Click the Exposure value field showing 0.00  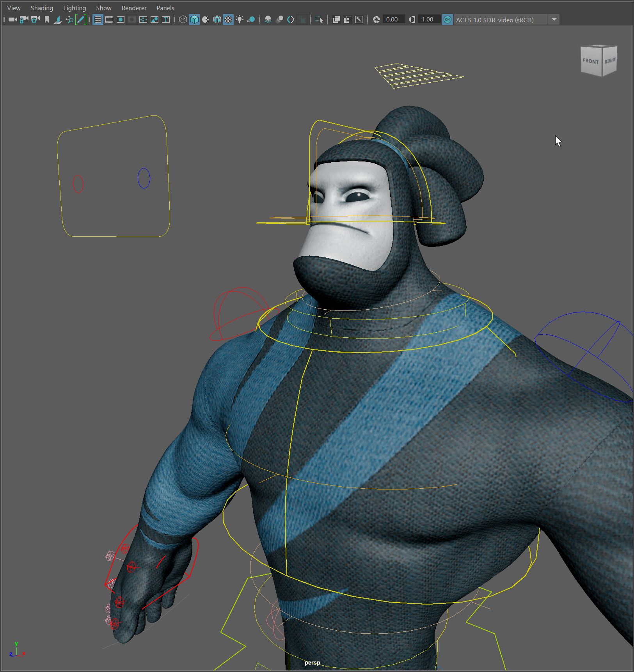coord(393,20)
